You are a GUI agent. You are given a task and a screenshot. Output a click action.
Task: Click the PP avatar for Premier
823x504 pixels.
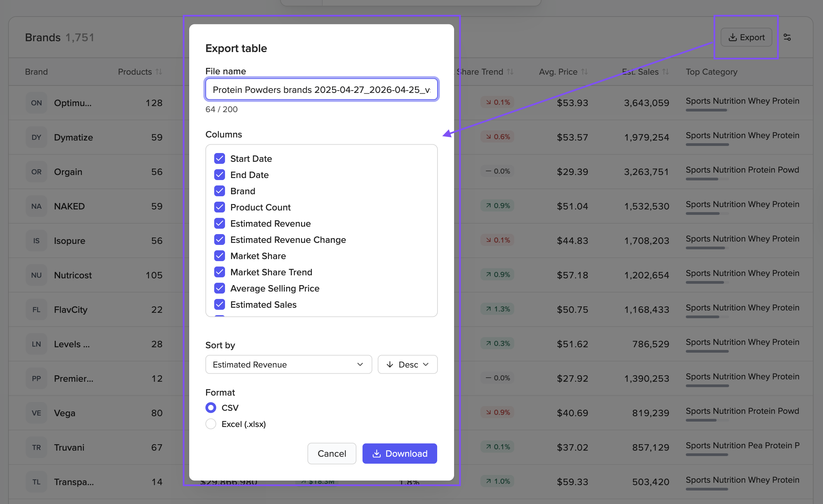[36, 379]
